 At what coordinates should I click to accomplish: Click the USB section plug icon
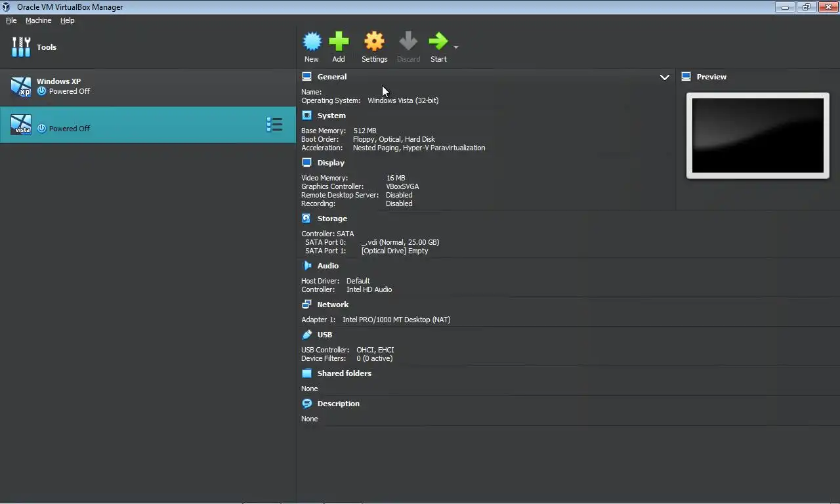[306, 334]
